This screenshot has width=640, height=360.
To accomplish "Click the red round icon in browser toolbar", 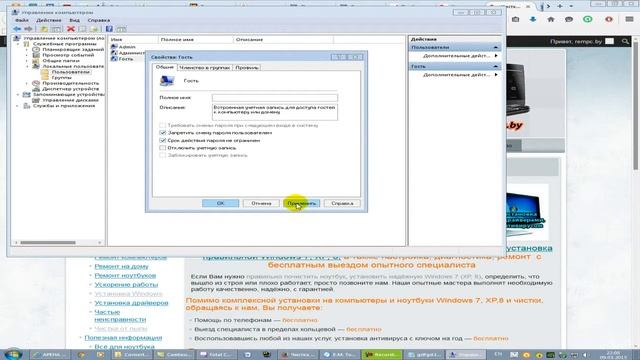I will 609,19.
